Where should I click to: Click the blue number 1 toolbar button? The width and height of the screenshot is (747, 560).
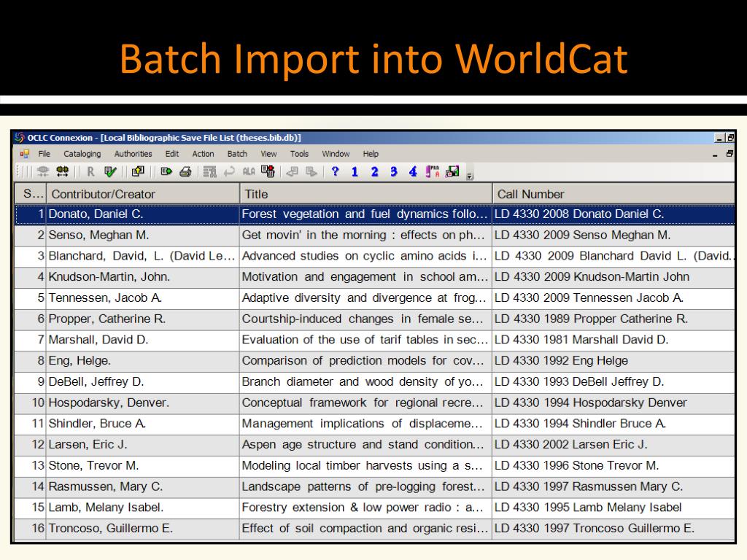[355, 171]
